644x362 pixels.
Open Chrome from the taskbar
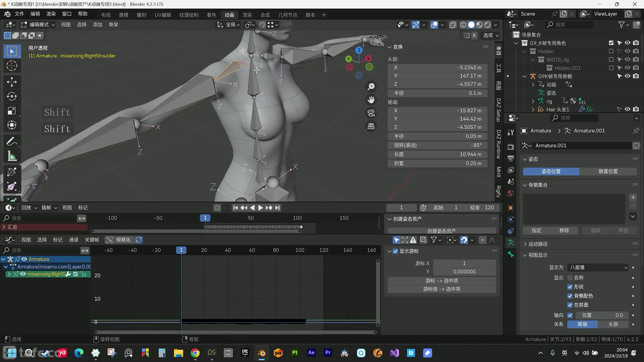point(195,353)
